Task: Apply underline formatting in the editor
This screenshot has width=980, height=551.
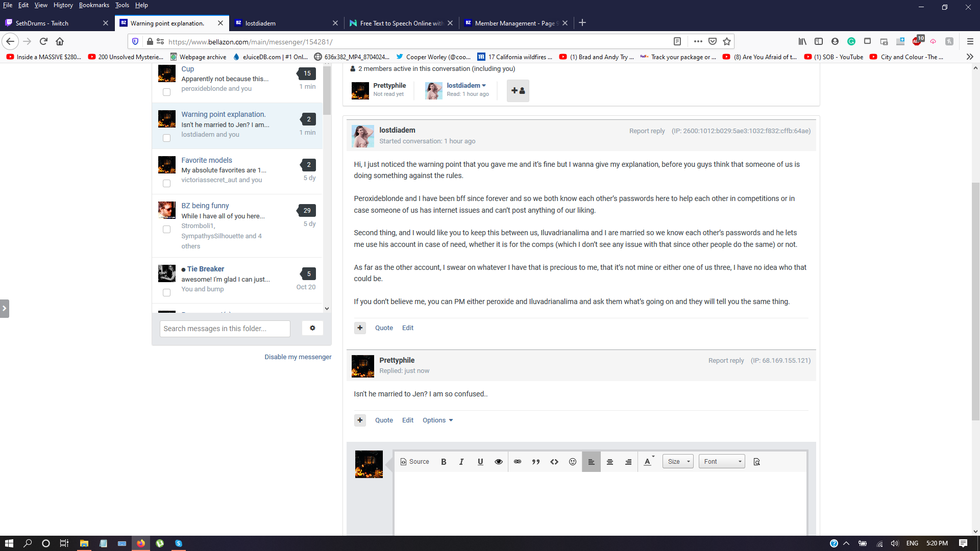Action: tap(480, 462)
